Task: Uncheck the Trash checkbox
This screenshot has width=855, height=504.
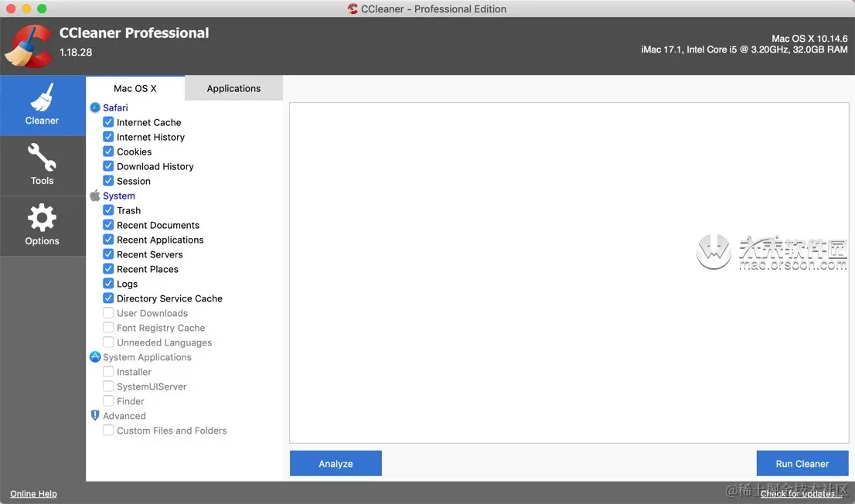Action: coord(108,210)
